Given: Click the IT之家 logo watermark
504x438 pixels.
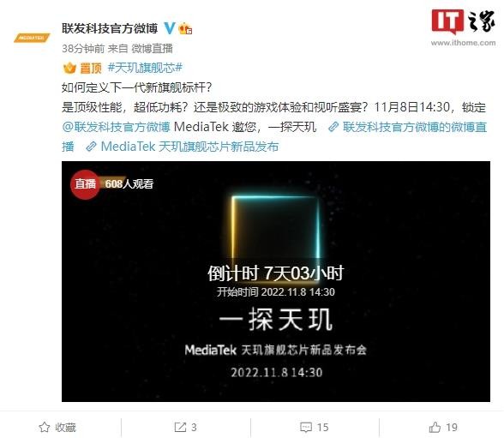Looking at the screenshot, I should coord(463,21).
